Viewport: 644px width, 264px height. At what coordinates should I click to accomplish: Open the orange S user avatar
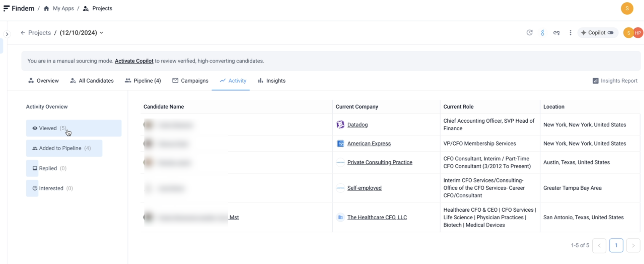[x=627, y=8]
